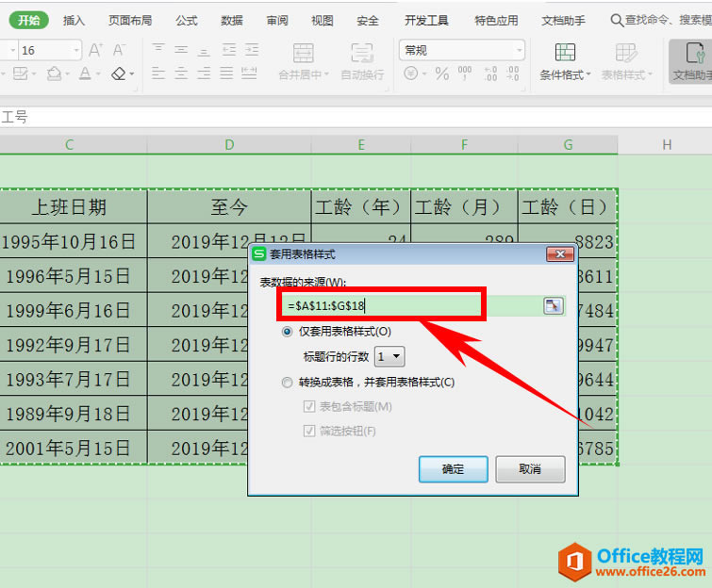Click the search commands magnifier icon
Screen dimensions: 712x588
pos(616,21)
